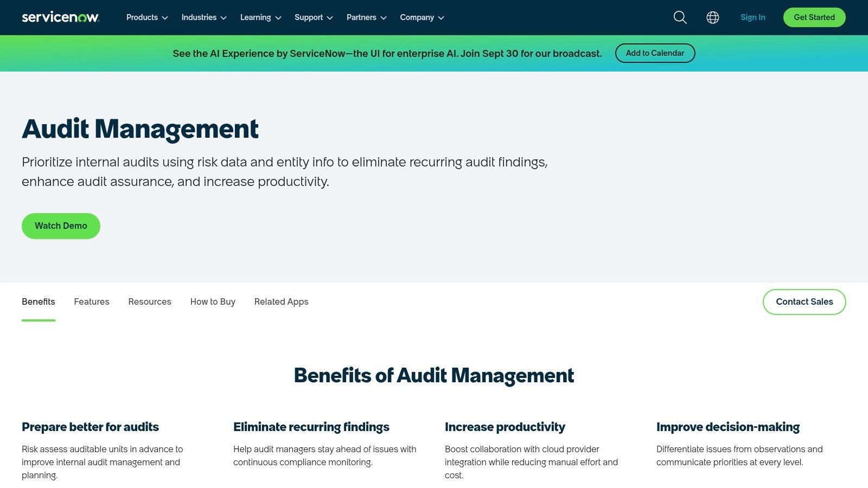Open the globe language selector

point(713,17)
